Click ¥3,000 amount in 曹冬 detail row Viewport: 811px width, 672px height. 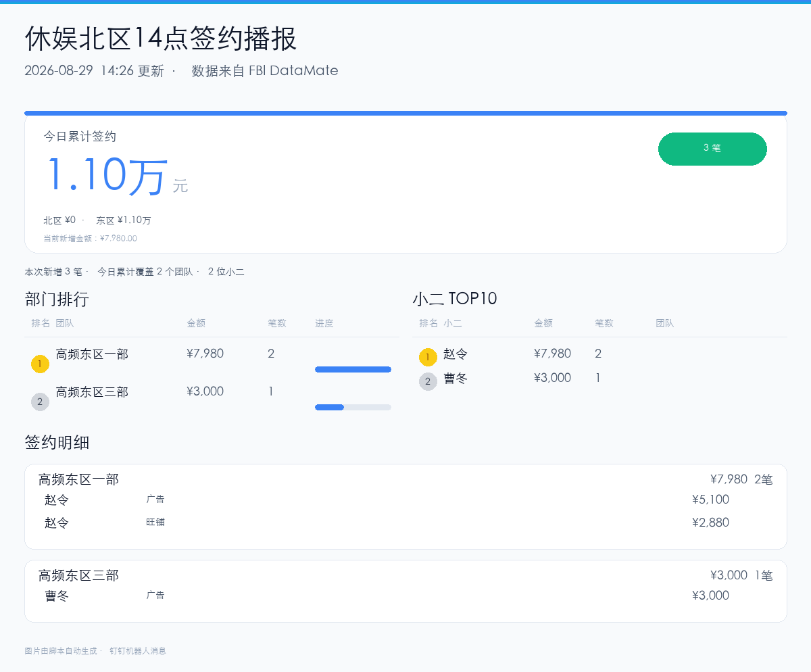click(710, 596)
